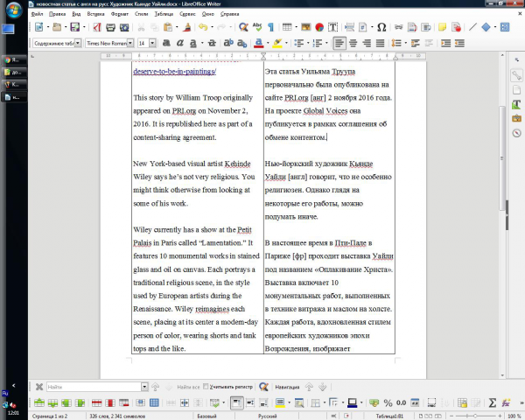525x420 pixels.
Task: Run the spelling check icon
Action: pos(257,27)
